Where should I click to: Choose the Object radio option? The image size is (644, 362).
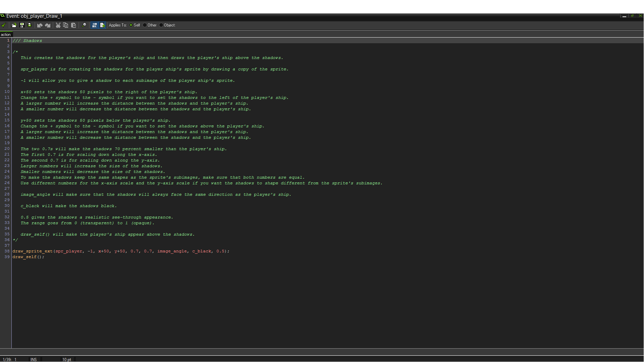click(161, 25)
